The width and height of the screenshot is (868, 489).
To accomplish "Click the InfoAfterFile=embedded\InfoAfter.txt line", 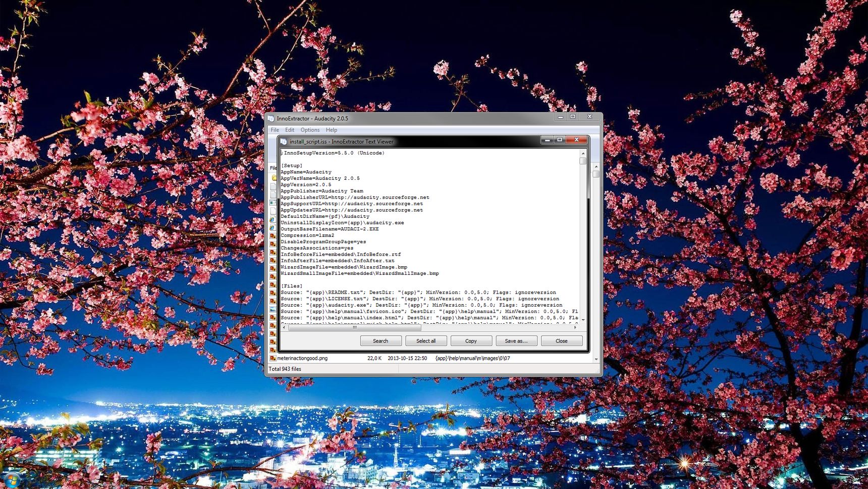I will 337,261.
